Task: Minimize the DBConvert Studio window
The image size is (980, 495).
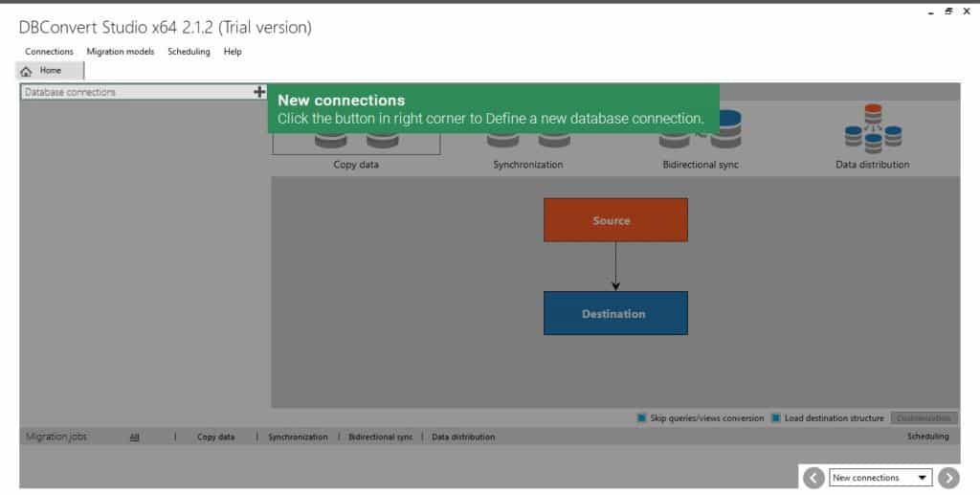Action: coord(931,11)
